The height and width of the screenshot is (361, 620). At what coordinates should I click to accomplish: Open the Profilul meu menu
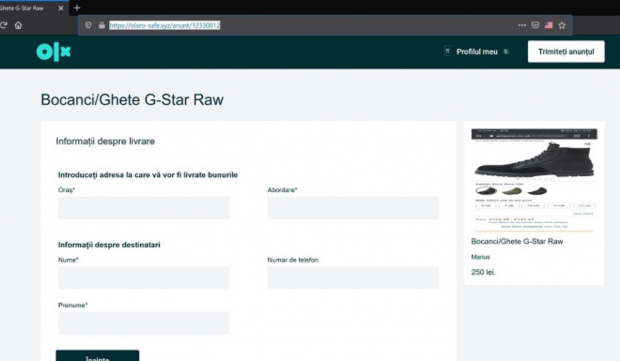pyautogui.click(x=477, y=52)
